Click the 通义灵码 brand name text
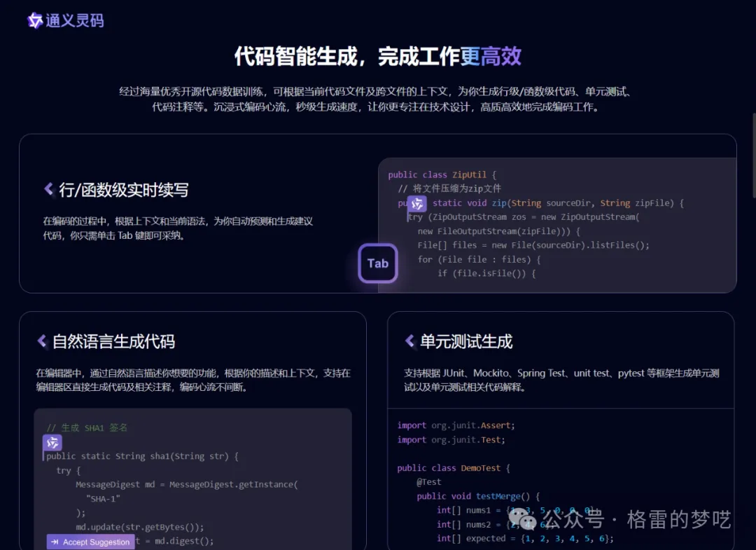 [75, 21]
